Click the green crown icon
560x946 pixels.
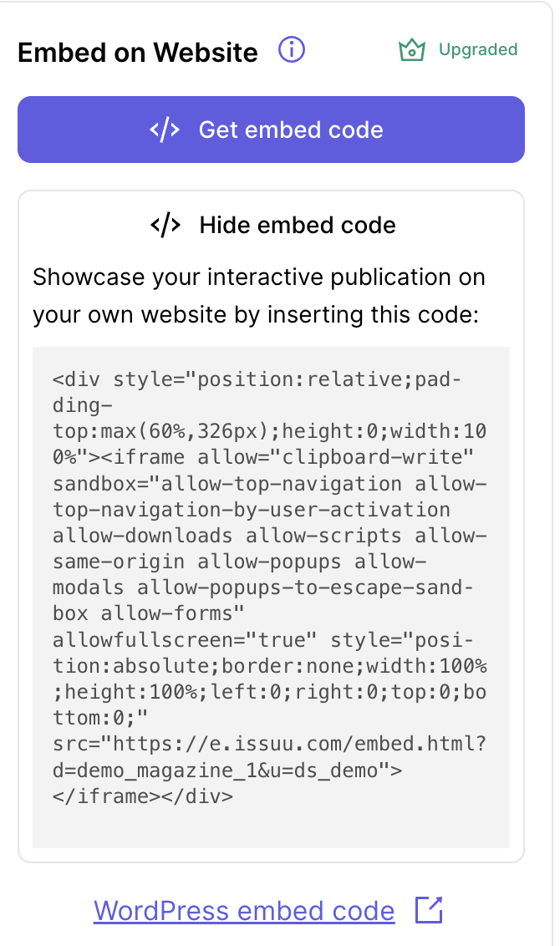(x=412, y=51)
